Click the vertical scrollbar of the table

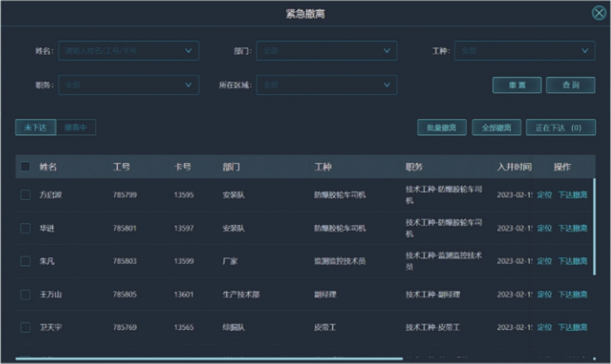pyautogui.click(x=594, y=227)
